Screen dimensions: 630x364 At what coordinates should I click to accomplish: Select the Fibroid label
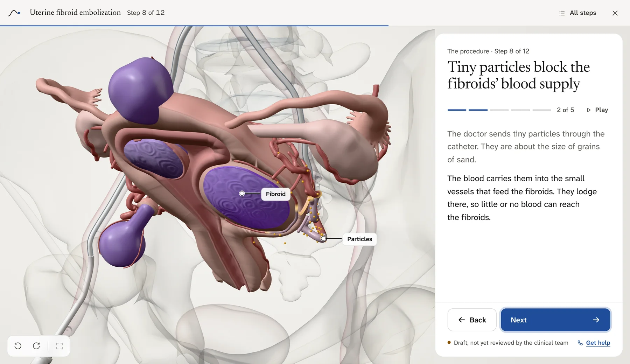tap(276, 194)
